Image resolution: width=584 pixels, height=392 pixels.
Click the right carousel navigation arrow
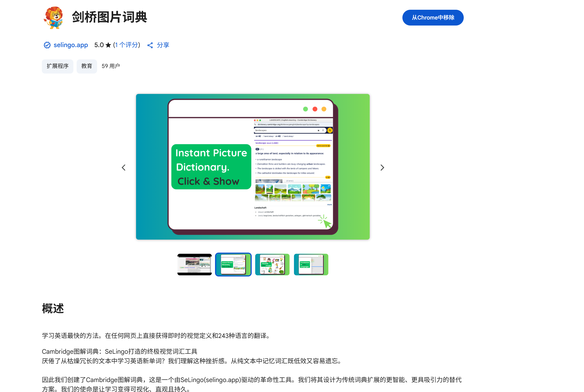point(382,167)
